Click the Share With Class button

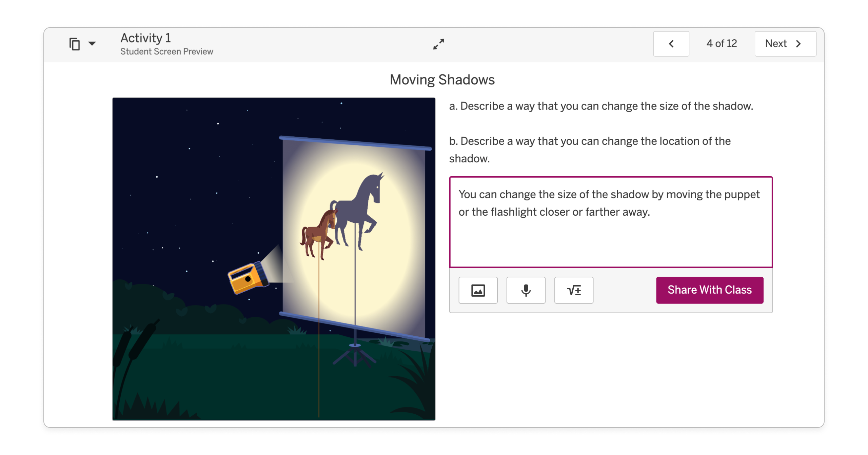(709, 290)
